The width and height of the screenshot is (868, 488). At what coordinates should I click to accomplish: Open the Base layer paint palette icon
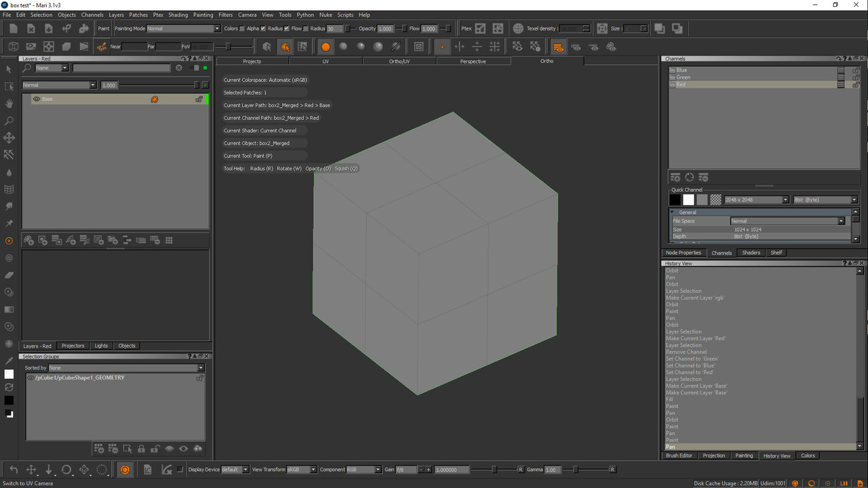pos(155,99)
